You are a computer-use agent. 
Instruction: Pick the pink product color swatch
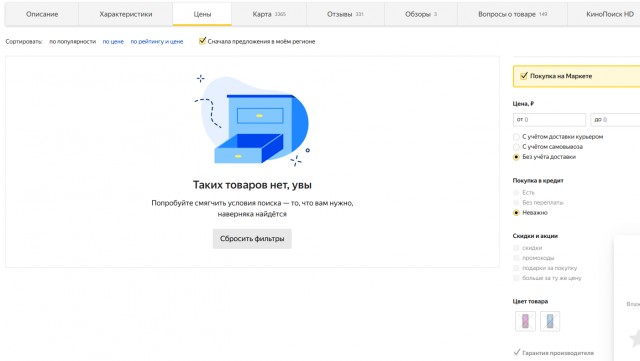(525, 321)
